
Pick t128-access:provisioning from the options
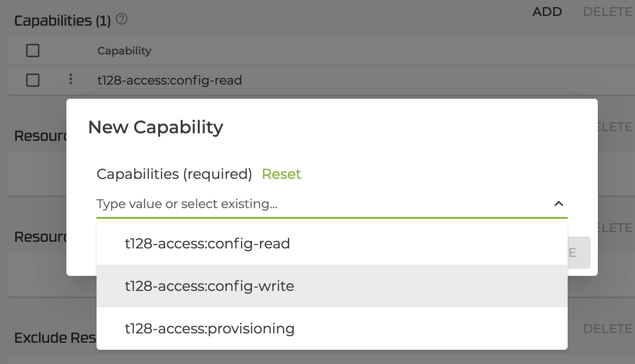(209, 329)
